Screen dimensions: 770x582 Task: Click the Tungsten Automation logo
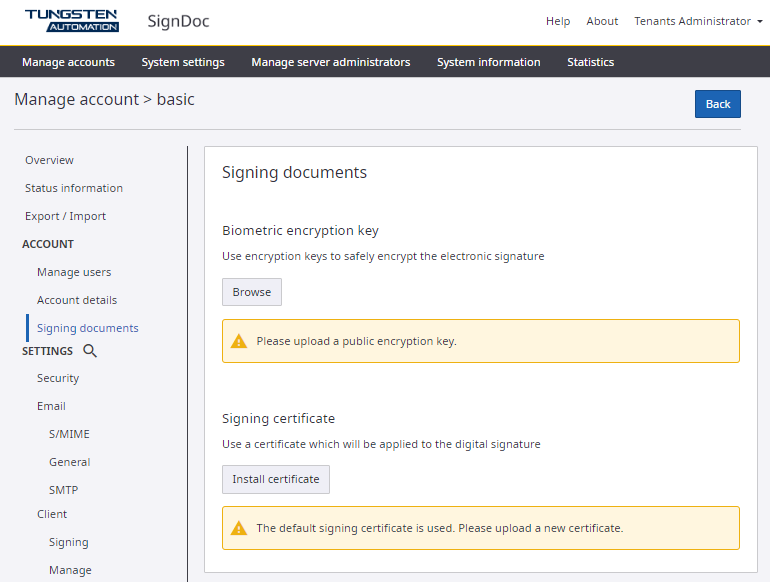[x=71, y=20]
